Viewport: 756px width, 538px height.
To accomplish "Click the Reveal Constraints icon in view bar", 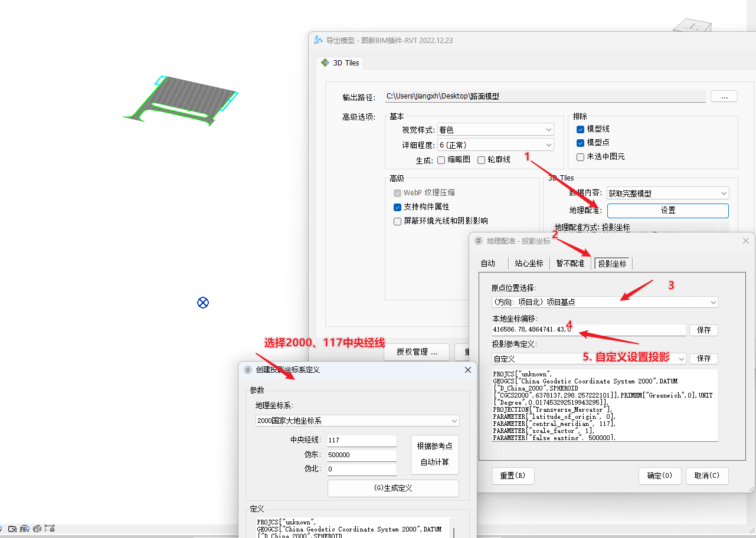I will click(x=50, y=528).
